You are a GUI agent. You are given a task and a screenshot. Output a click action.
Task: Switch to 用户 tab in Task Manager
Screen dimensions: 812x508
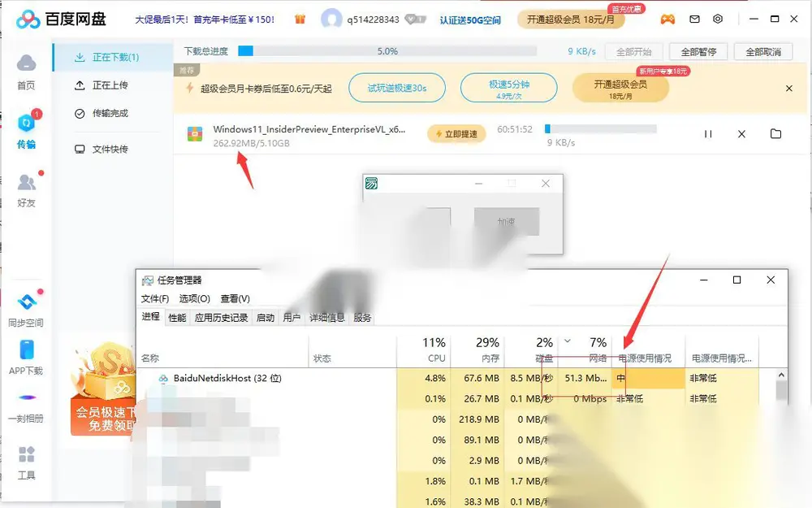pyautogui.click(x=292, y=318)
